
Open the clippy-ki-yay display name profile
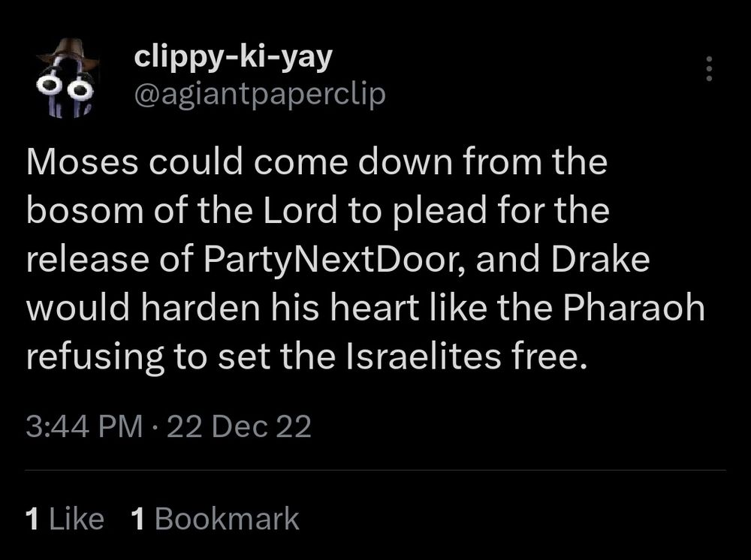coord(234,57)
